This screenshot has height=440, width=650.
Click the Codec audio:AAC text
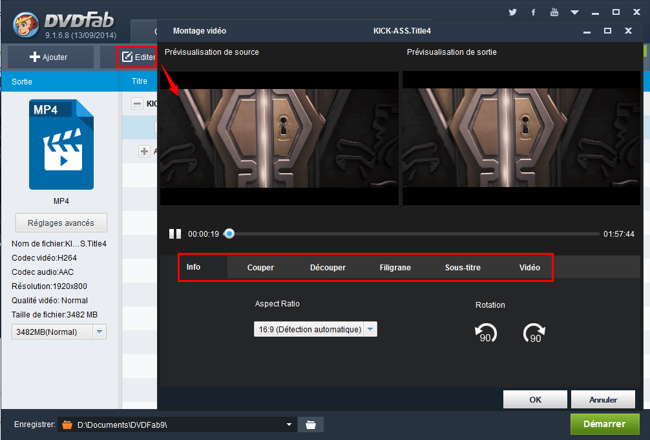(x=42, y=272)
